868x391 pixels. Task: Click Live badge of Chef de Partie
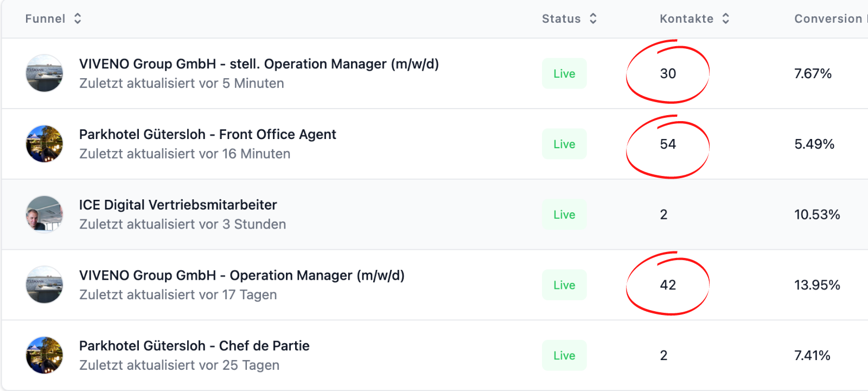click(564, 355)
